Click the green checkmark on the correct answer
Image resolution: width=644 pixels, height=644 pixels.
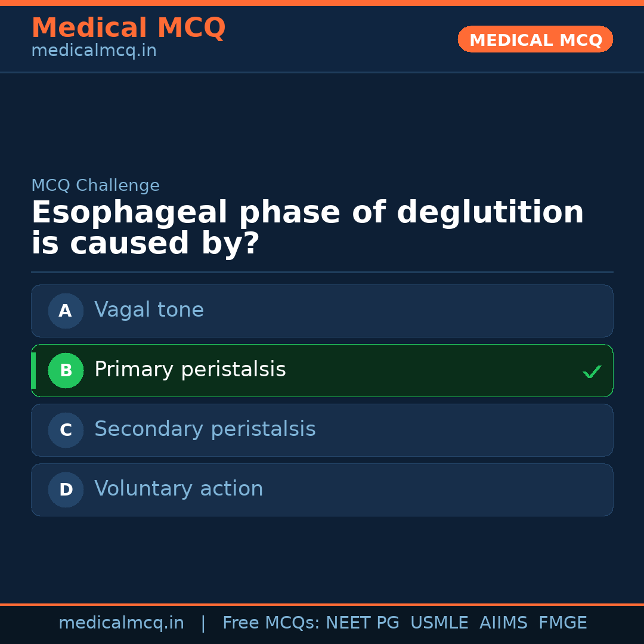592,371
